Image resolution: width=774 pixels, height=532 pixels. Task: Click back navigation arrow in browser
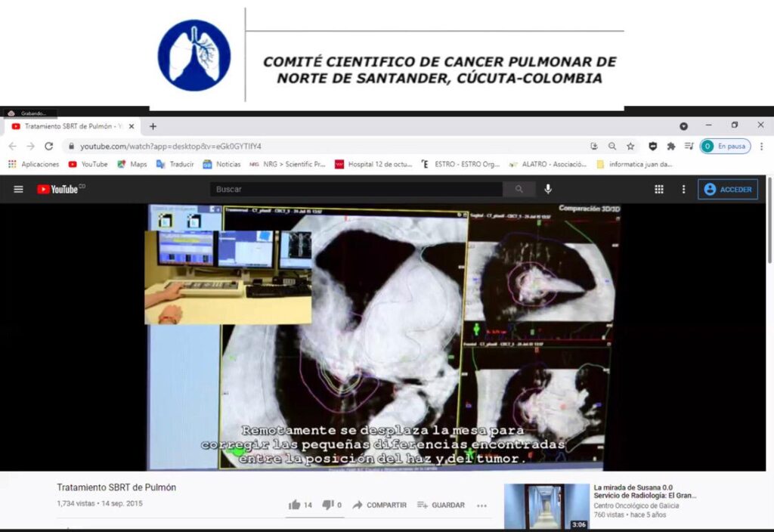point(12,146)
